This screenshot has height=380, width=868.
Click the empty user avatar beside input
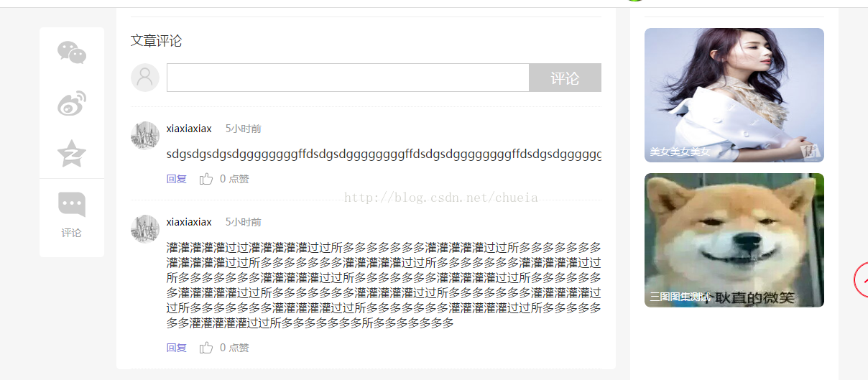pos(145,78)
